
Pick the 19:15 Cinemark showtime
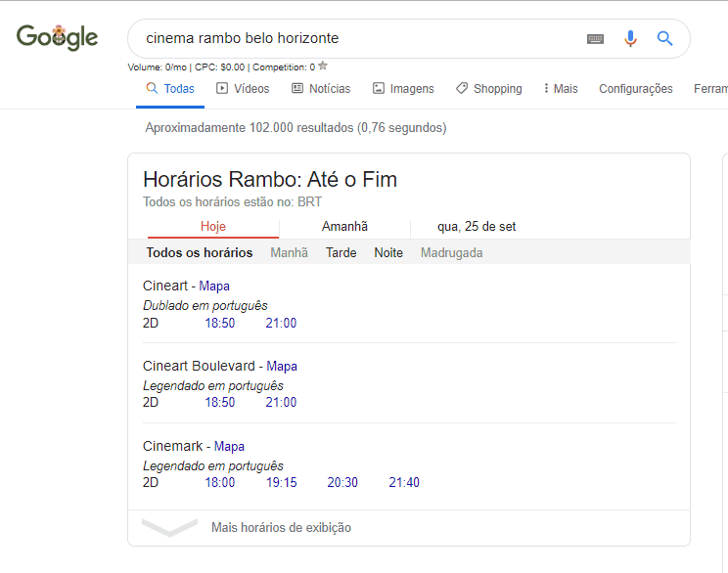282,482
